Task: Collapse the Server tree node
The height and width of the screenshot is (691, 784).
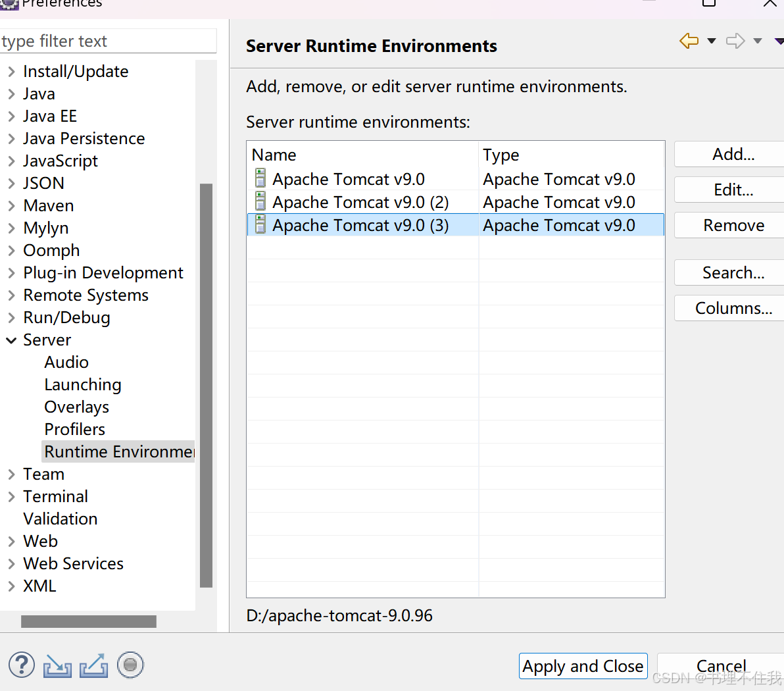Action: coord(11,340)
